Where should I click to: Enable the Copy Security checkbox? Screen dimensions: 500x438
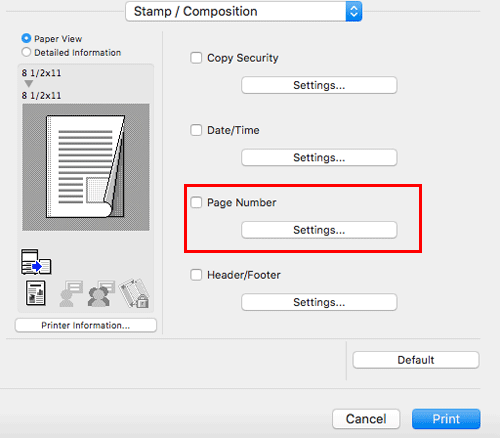[x=196, y=58]
